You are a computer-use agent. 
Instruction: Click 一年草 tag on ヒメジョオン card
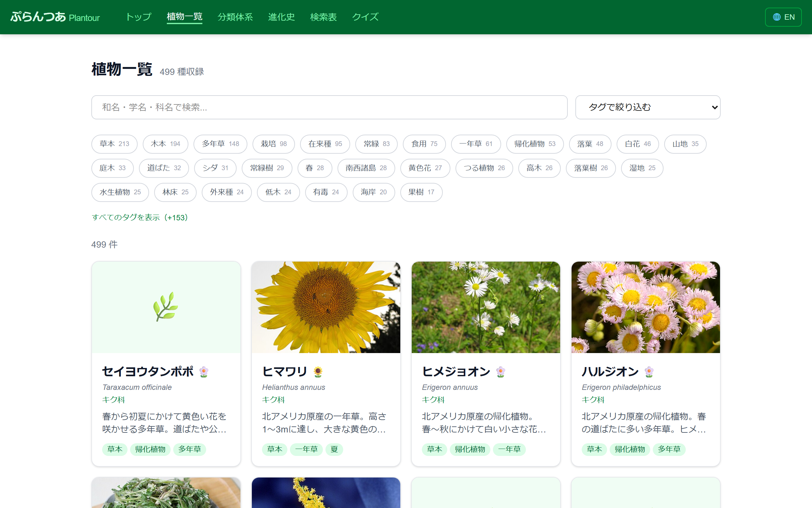[x=509, y=449]
